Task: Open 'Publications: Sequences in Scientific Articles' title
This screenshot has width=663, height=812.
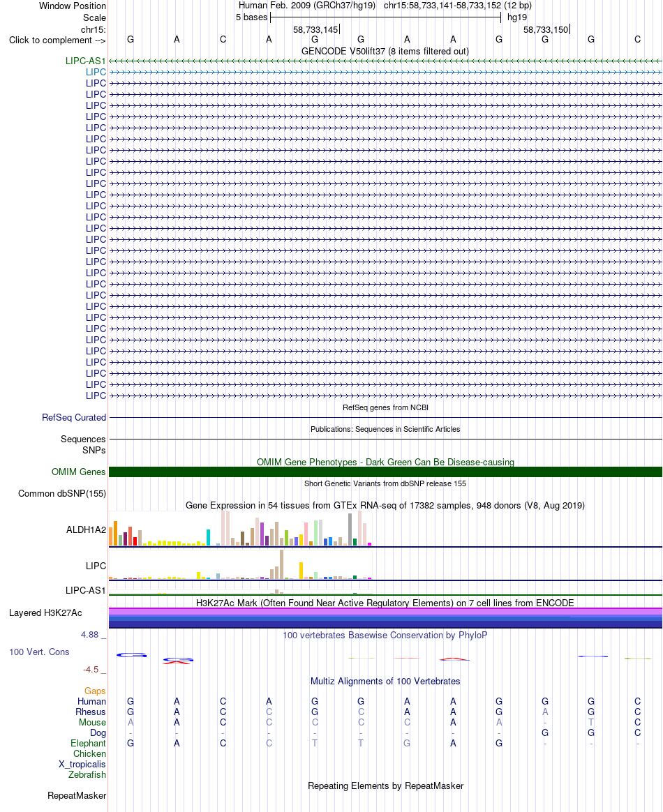Action: pyautogui.click(x=385, y=429)
